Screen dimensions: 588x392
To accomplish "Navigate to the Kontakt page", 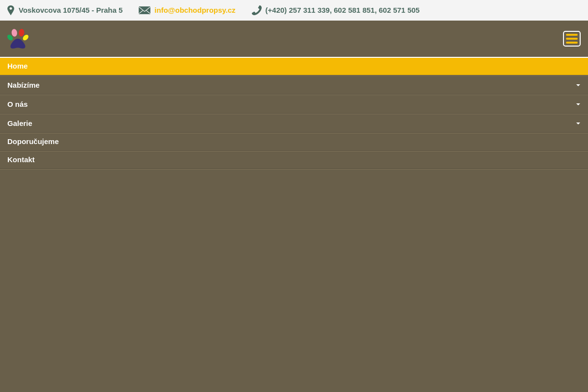I will (21, 160).
